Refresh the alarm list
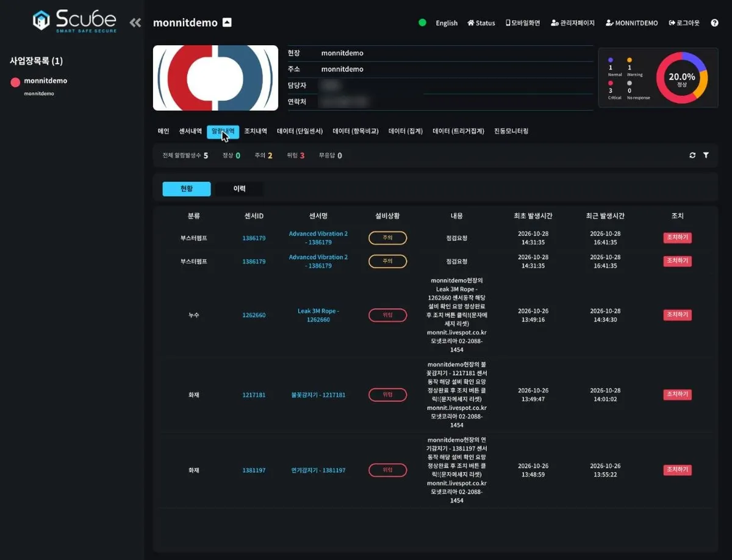The height and width of the screenshot is (560, 732). [692, 156]
